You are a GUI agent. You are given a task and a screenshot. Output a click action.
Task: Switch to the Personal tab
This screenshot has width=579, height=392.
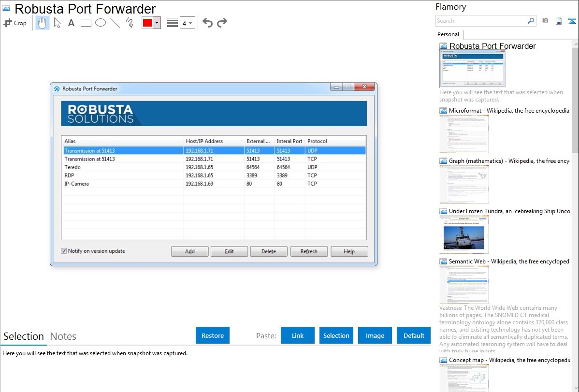[x=449, y=34]
